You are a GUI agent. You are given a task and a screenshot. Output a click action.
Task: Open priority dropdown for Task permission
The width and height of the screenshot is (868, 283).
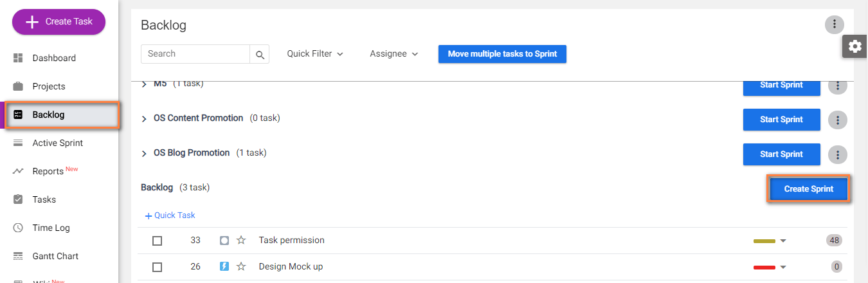click(x=783, y=241)
